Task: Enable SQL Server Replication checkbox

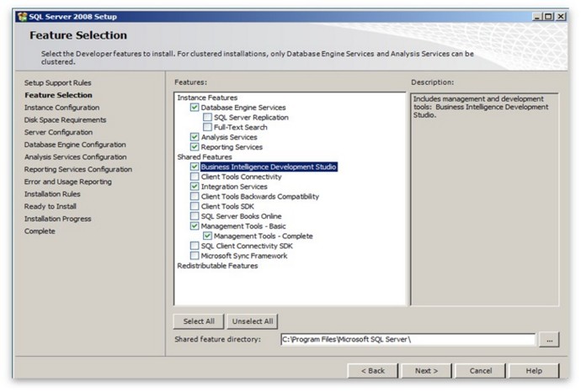Action: [207, 117]
